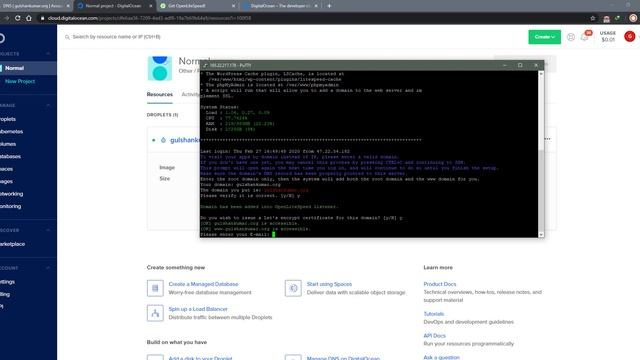Open Volumes in the sidebar
This screenshot has height=360, width=640.
[8, 144]
